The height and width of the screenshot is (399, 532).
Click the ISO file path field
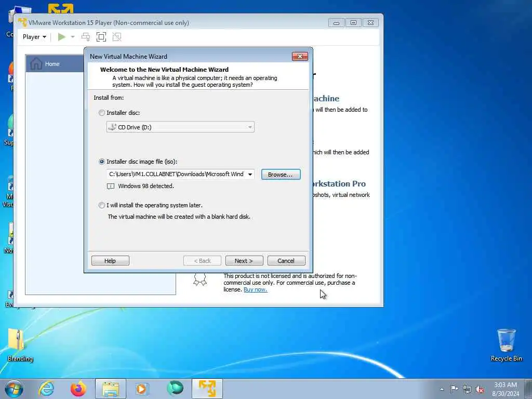pos(177,174)
